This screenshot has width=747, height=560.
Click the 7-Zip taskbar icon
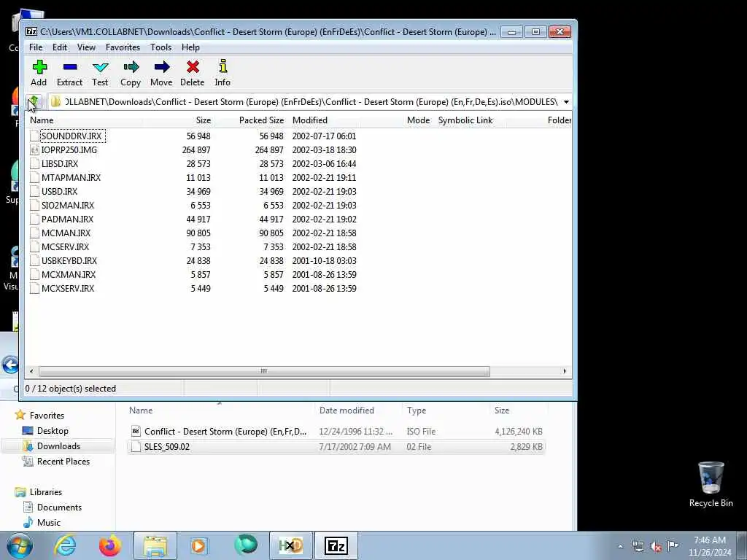336,545
